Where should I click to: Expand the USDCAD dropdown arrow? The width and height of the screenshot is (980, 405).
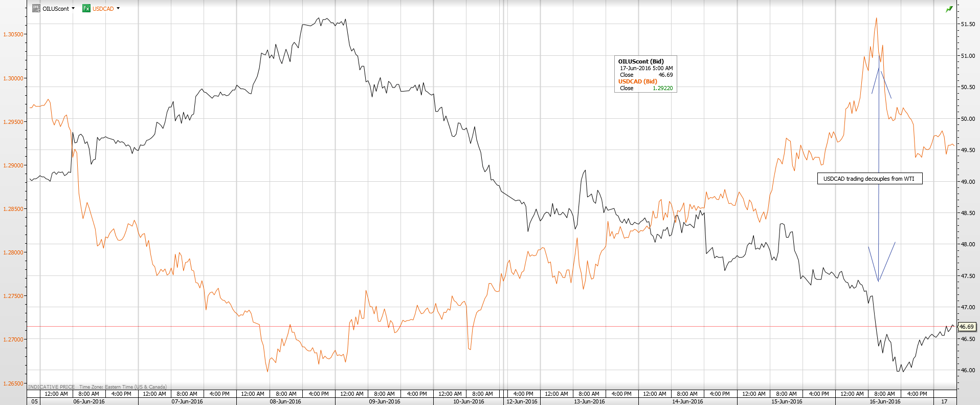[118, 9]
